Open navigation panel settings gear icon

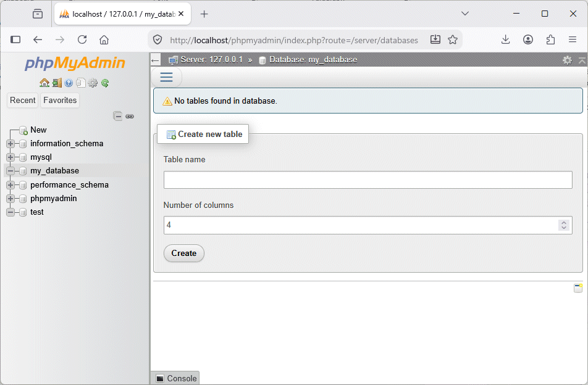point(93,83)
